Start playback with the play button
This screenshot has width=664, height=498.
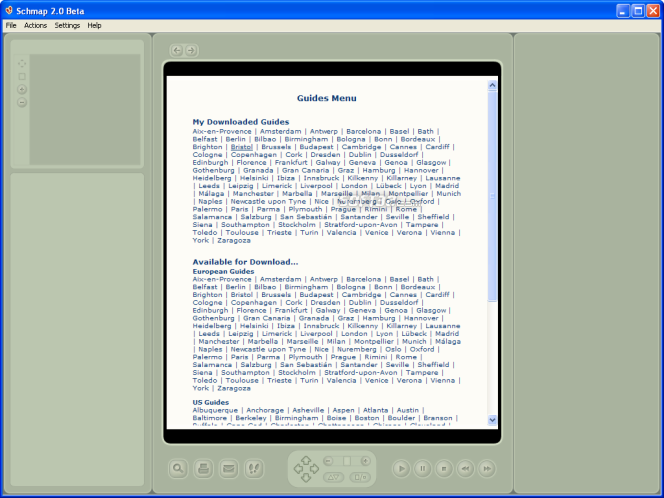[401, 469]
